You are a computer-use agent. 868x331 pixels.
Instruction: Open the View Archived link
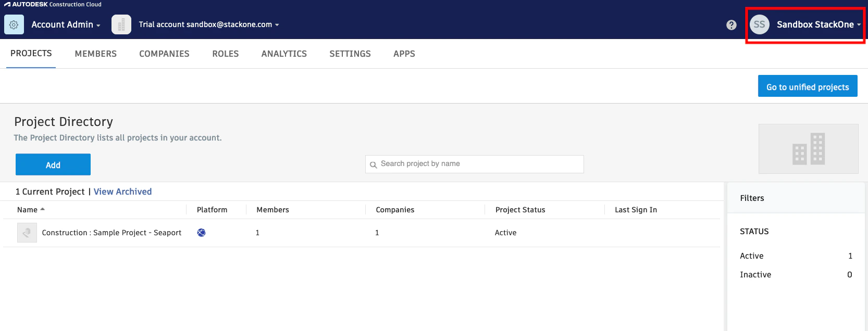point(123,192)
